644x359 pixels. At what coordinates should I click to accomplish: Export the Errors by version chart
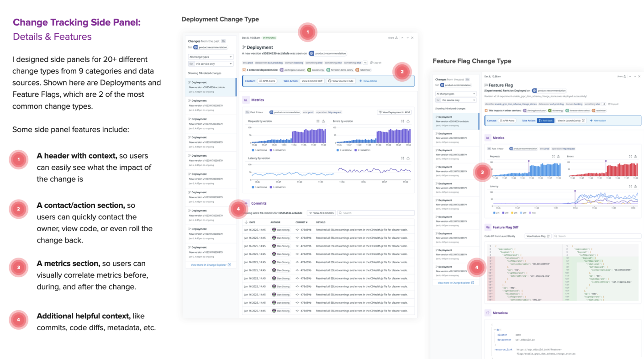[x=408, y=121]
